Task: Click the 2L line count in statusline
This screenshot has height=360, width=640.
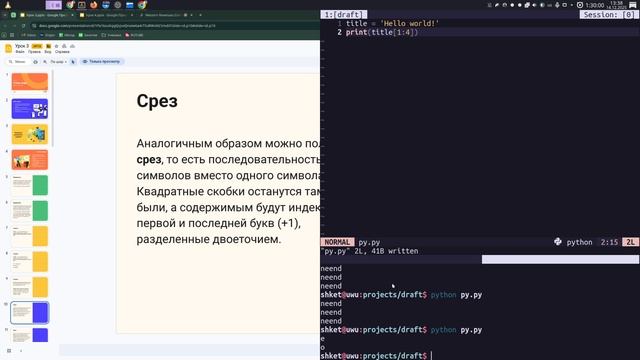Action: [630, 242]
